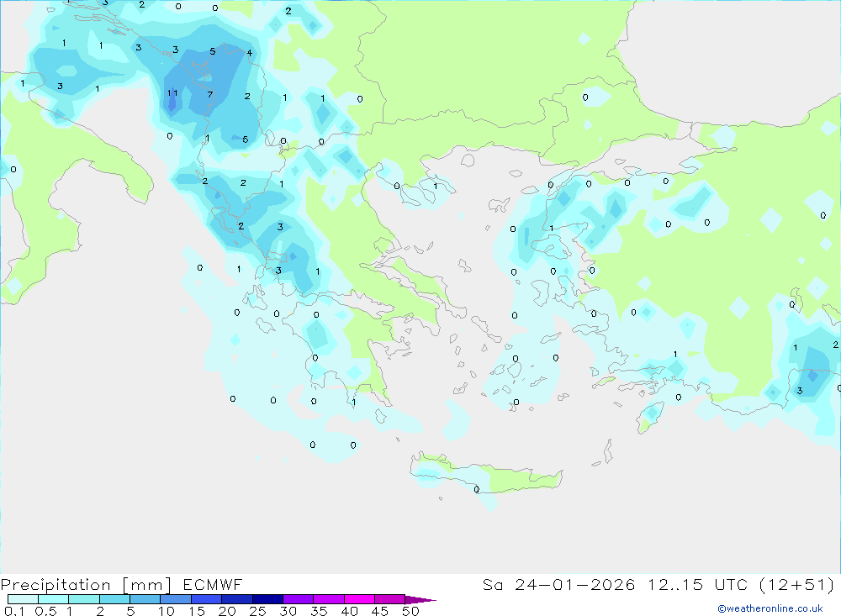Image resolution: width=841 pixels, height=616 pixels.
Task: Click the 0.5–1 mm legend color box
Action: pyautogui.click(x=53, y=599)
